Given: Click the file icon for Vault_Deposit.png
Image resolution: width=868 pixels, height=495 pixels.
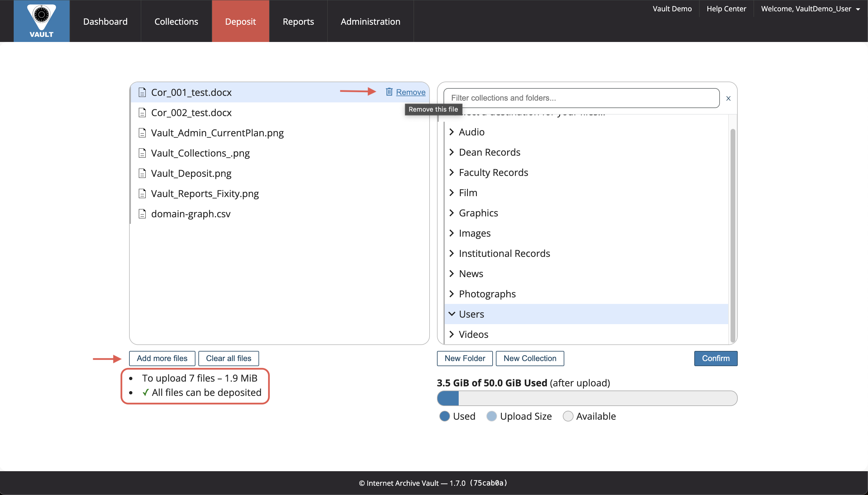Looking at the screenshot, I should click(x=142, y=174).
